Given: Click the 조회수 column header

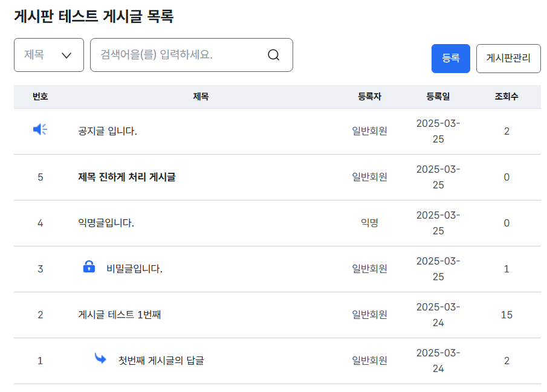Looking at the screenshot, I should pyautogui.click(x=507, y=97).
